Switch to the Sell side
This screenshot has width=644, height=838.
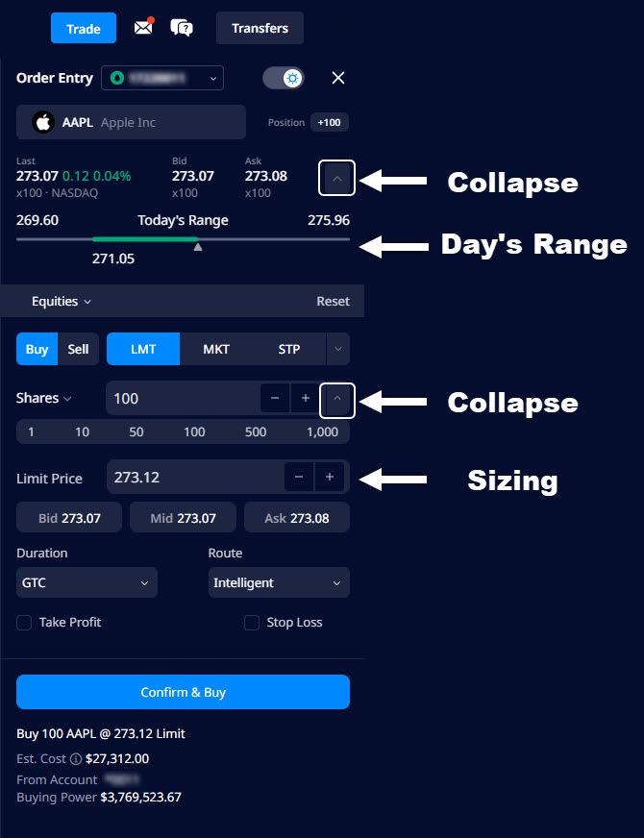point(79,349)
